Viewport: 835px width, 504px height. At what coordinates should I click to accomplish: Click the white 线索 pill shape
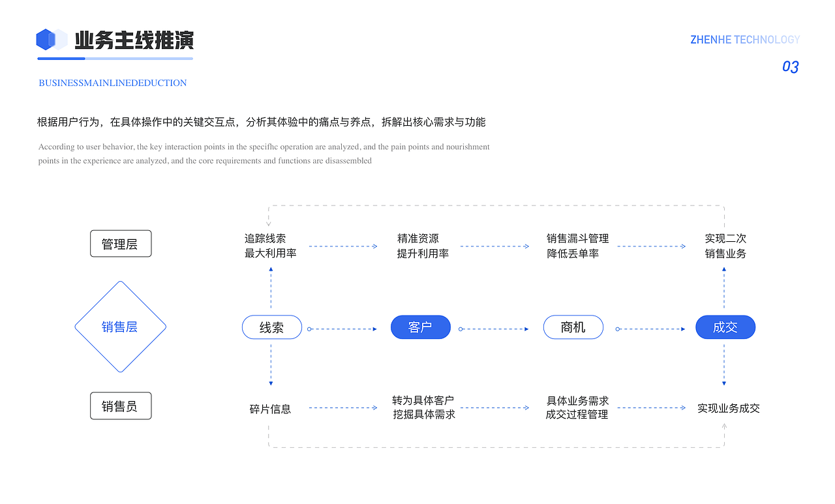(x=271, y=327)
